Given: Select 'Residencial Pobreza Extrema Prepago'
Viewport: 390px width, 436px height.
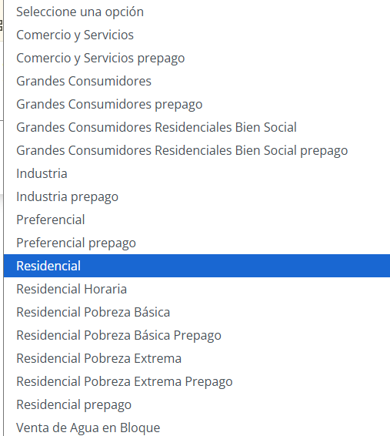Looking at the screenshot, I should pyautogui.click(x=197, y=381).
